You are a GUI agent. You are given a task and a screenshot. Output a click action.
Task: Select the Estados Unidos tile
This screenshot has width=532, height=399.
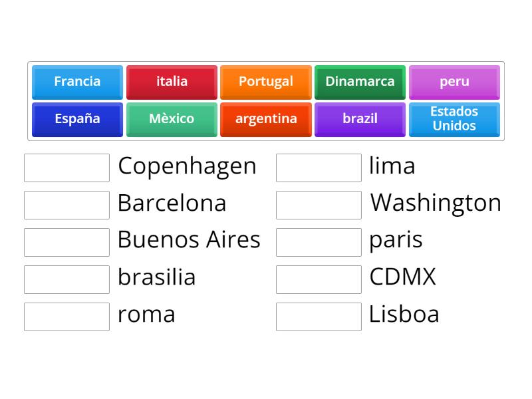454,119
